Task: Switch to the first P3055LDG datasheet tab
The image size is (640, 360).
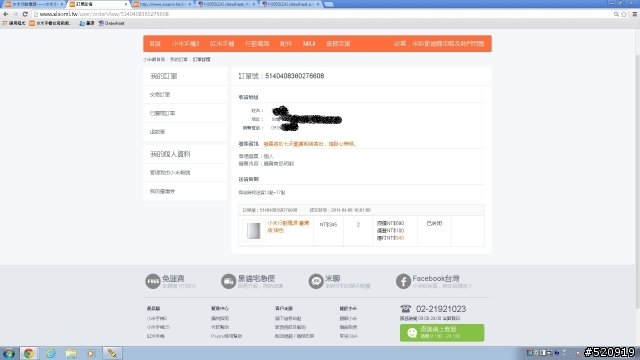Action: (x=227, y=4)
